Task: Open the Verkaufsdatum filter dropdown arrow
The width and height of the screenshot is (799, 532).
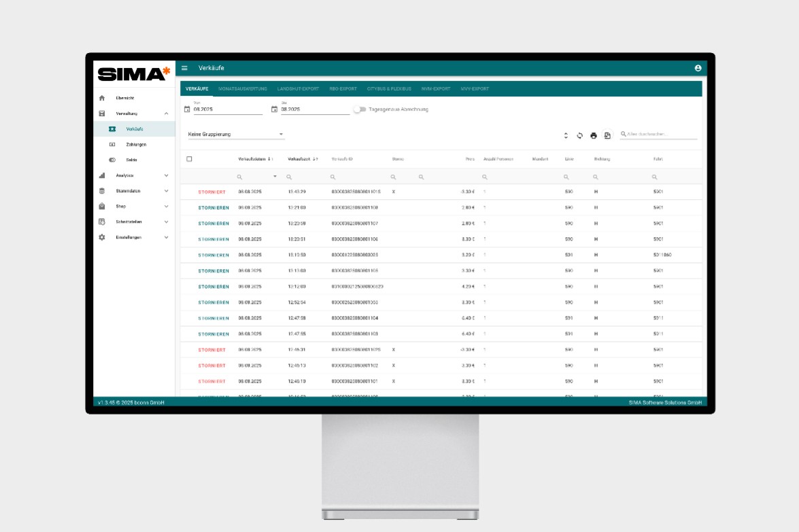Action: (275, 177)
